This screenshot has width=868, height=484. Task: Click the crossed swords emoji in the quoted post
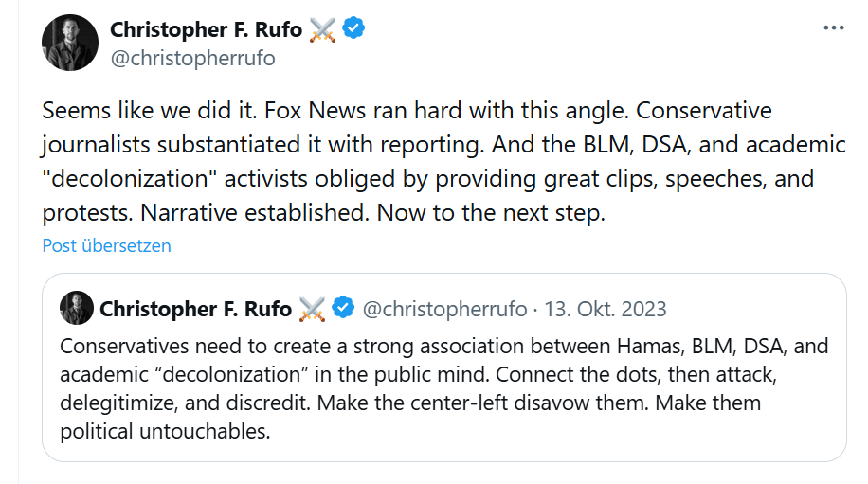(x=312, y=308)
